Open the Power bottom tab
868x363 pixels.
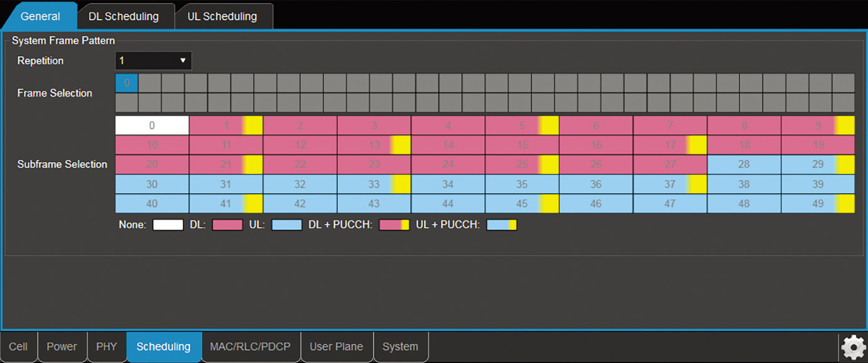(62, 347)
